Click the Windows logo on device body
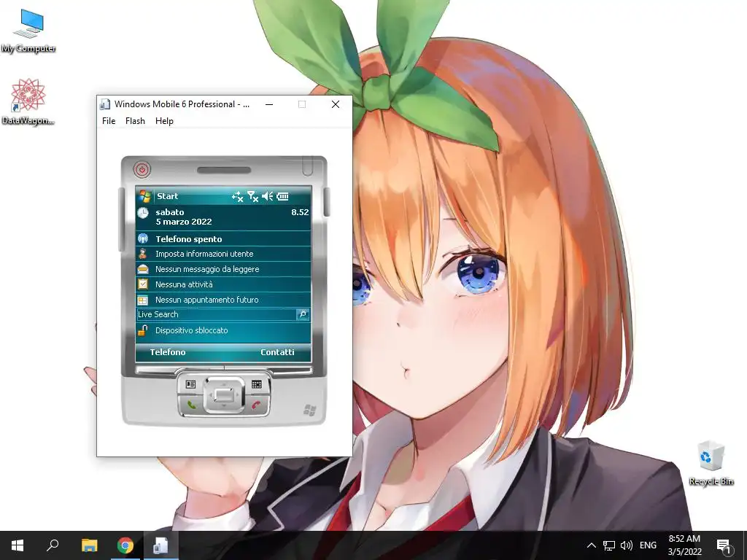 coord(309,410)
